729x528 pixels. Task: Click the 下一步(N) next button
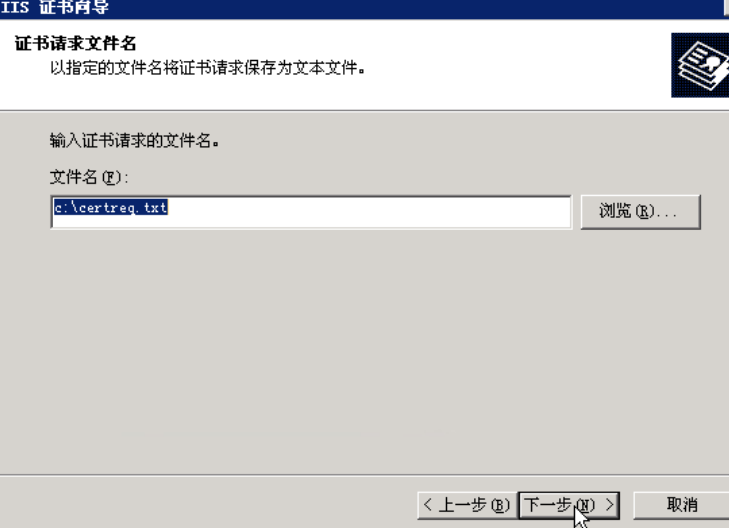click(x=569, y=505)
